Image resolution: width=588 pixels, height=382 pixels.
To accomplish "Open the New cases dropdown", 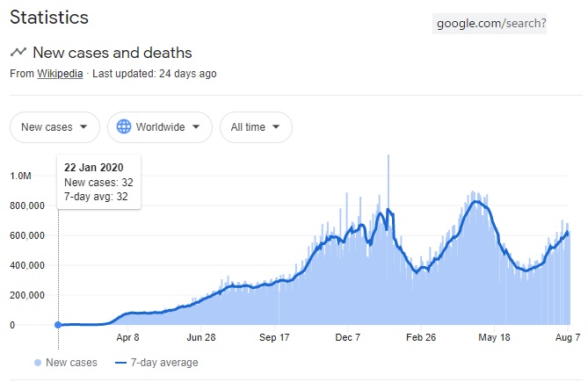I will (x=54, y=127).
